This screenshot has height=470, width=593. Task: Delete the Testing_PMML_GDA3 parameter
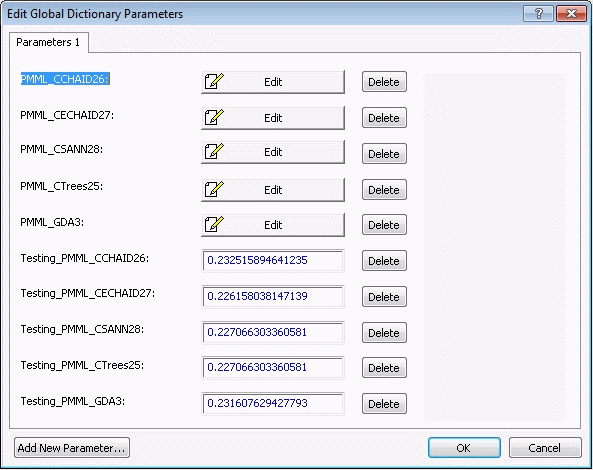point(384,403)
